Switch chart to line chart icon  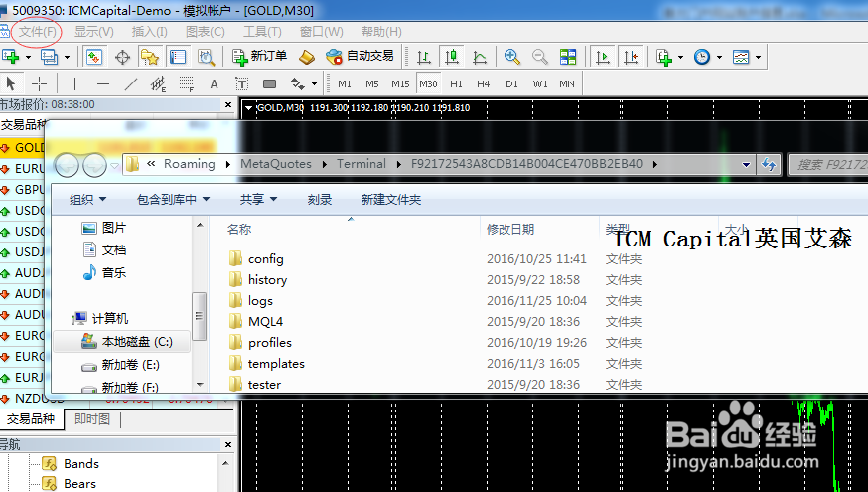pyautogui.click(x=480, y=57)
